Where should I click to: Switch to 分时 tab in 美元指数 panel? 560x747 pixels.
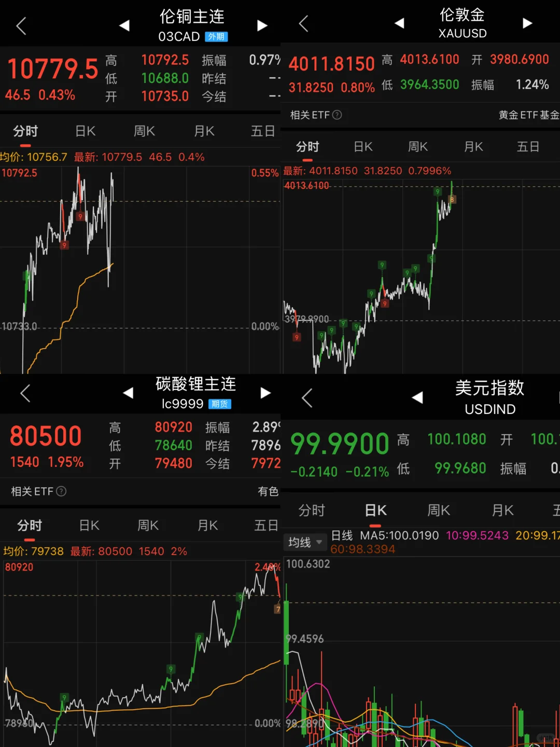point(312,510)
